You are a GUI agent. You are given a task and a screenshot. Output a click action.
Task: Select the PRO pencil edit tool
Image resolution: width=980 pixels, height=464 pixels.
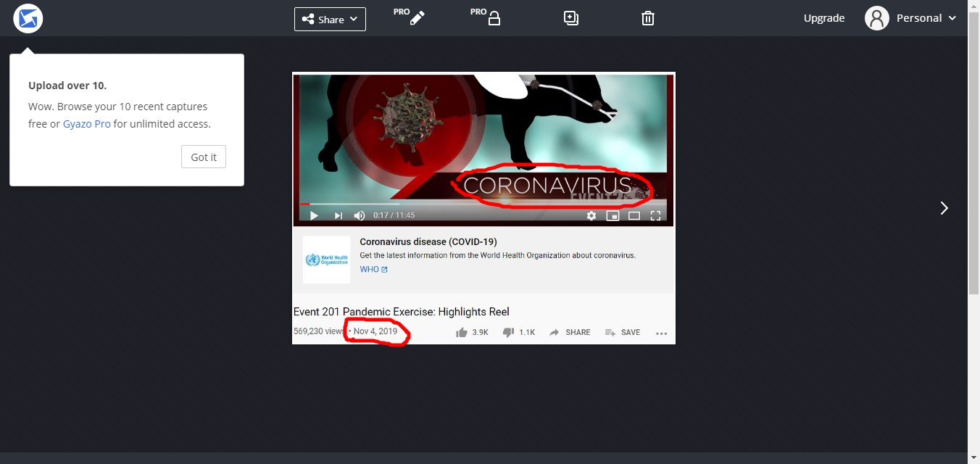coord(410,17)
